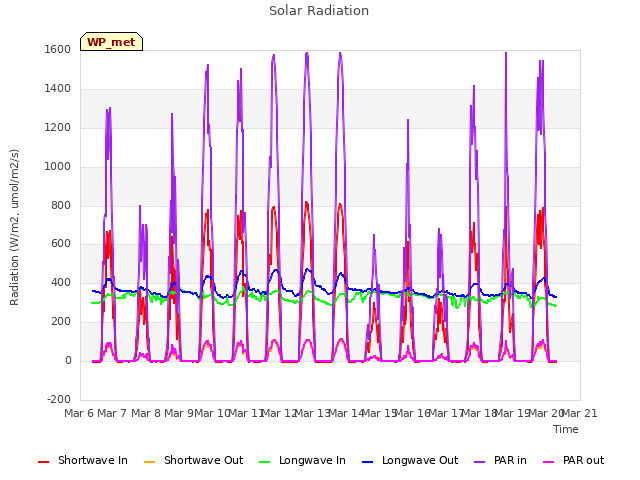Click the -200 y-axis tick label
Screen dimensions: 640x480
coord(59,399)
